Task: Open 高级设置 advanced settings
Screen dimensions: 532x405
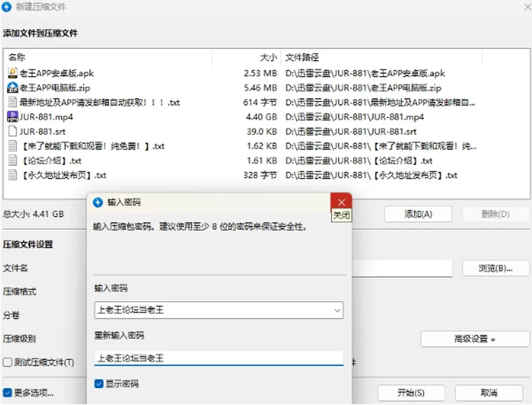Action: coord(475,339)
